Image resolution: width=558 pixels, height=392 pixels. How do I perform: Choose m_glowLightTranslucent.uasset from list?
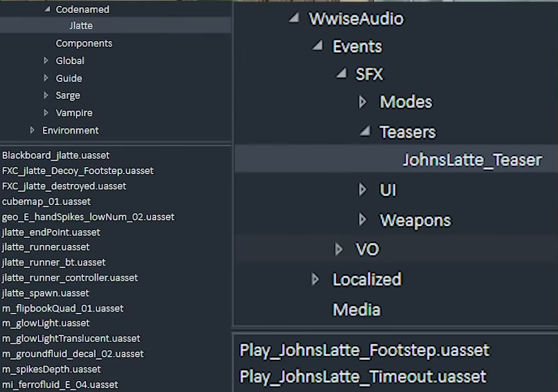[x=71, y=339]
